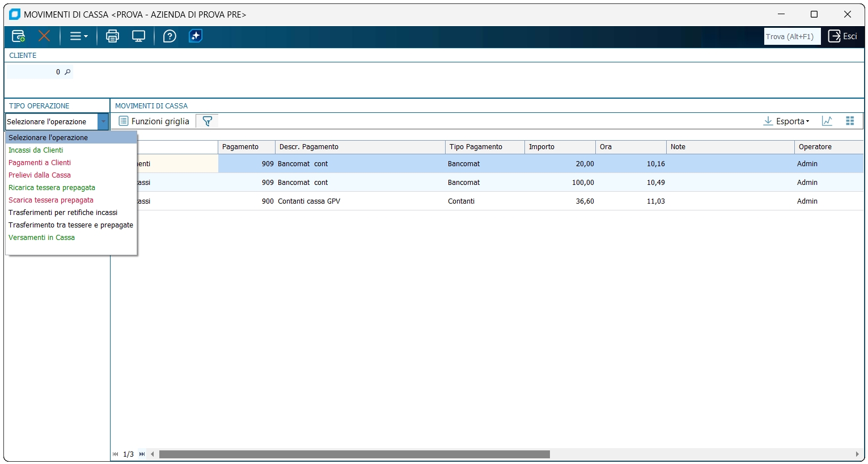
Task: Click the grid layout tiles icon
Action: click(x=850, y=121)
